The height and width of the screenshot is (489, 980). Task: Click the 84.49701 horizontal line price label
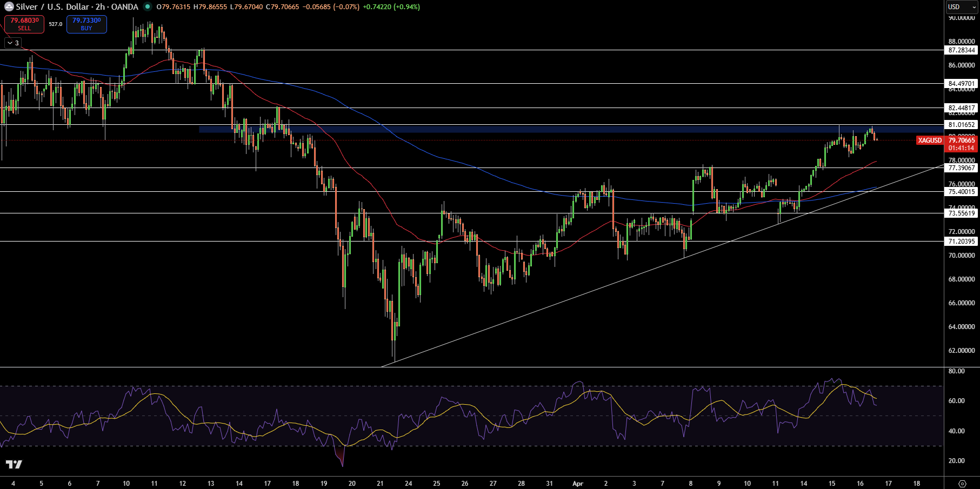pyautogui.click(x=962, y=84)
